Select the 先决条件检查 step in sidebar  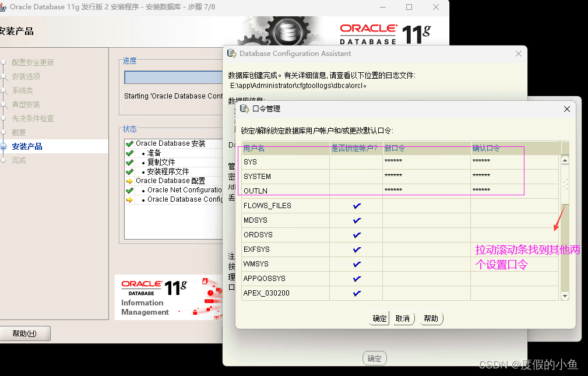click(33, 118)
